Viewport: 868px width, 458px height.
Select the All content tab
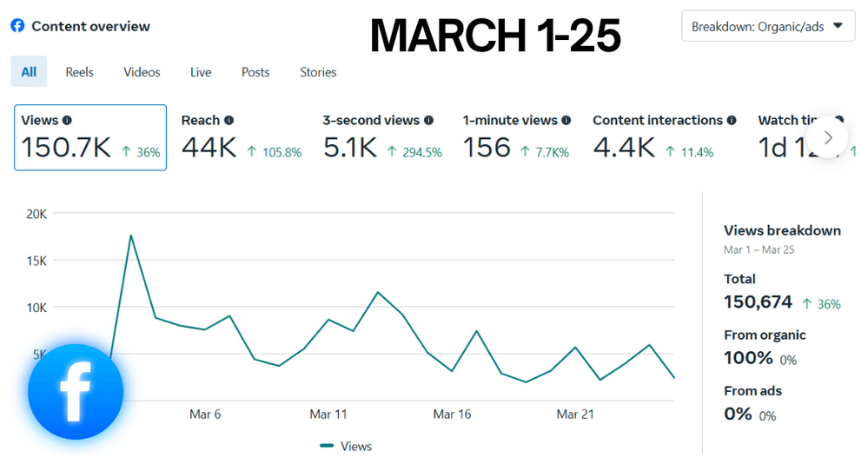(x=29, y=71)
